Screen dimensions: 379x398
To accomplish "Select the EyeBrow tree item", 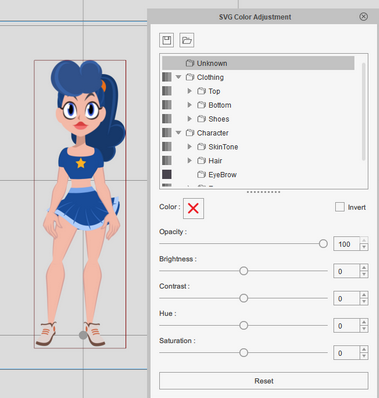I will [x=222, y=175].
